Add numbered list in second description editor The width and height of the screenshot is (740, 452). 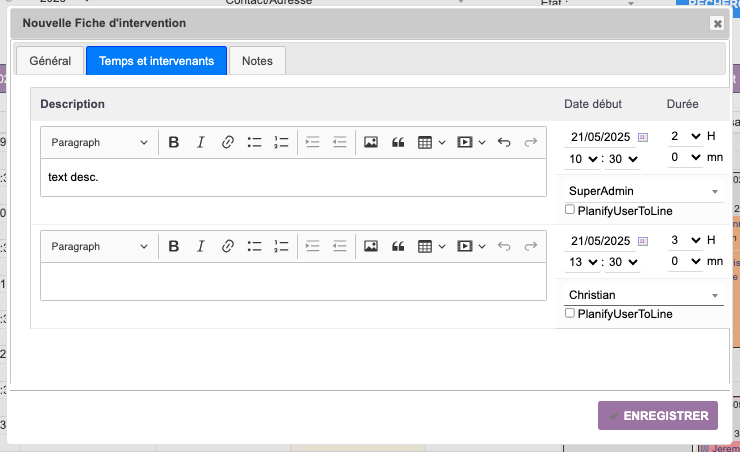click(281, 246)
